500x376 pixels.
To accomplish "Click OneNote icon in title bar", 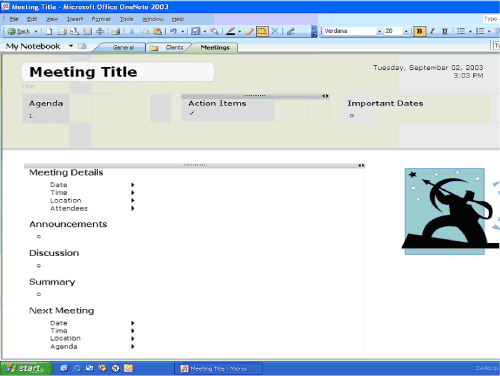I will [x=5, y=6].
